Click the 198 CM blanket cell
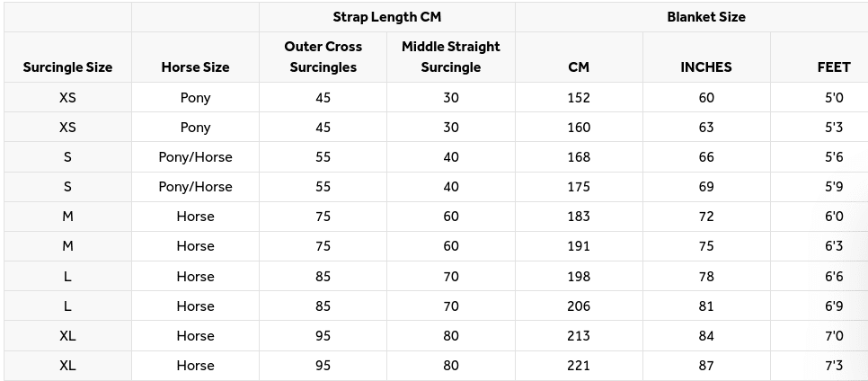The image size is (868, 381). (x=579, y=277)
